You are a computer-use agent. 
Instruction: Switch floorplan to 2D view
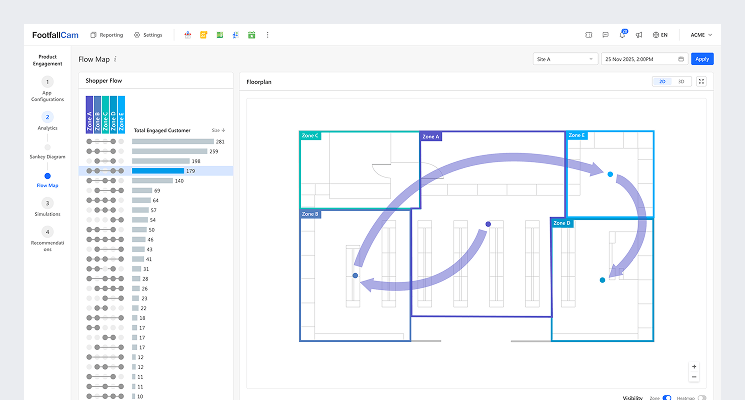click(x=662, y=81)
